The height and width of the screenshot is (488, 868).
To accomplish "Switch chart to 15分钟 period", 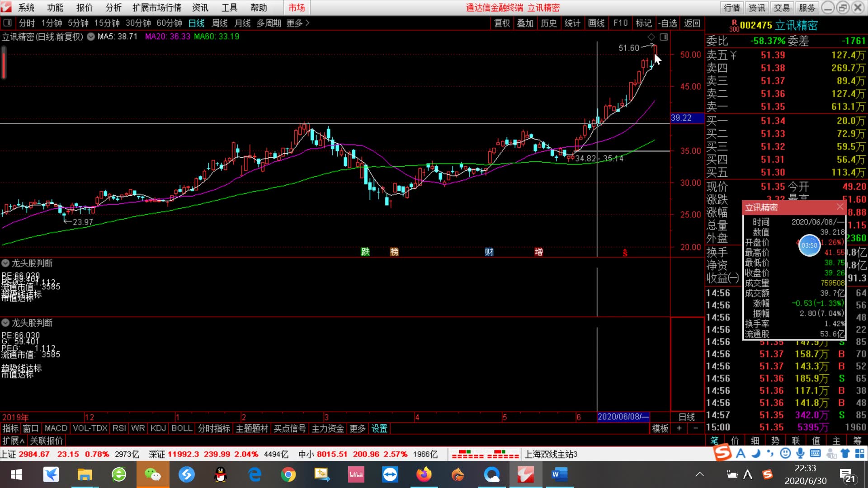I will (107, 23).
